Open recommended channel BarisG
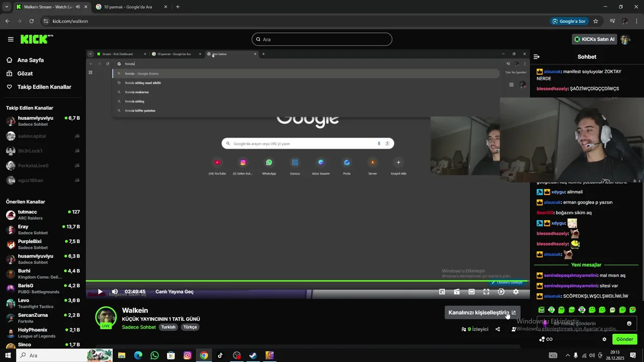This screenshot has width=644, height=362. click(43, 289)
